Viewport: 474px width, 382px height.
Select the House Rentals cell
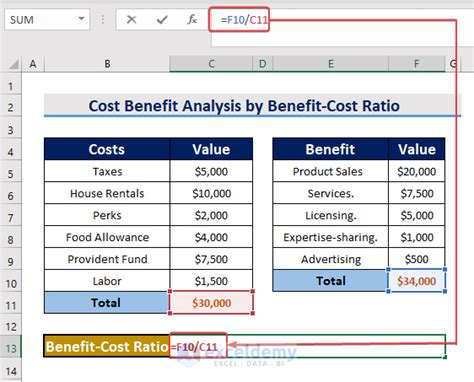point(107,193)
